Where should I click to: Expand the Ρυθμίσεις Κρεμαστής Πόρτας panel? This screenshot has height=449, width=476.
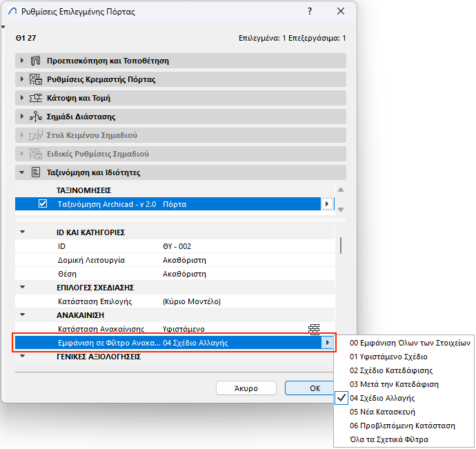22,79
